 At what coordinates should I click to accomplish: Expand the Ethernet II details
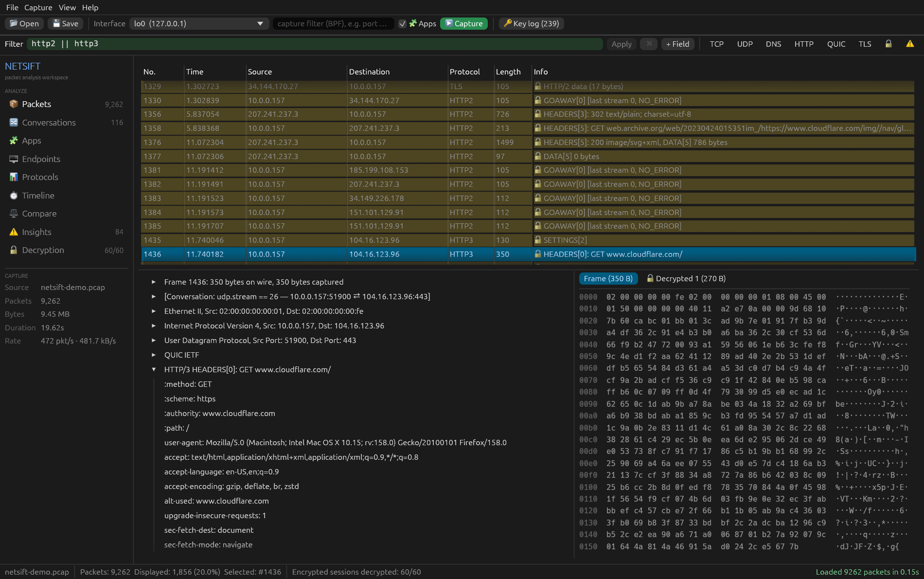(x=154, y=311)
